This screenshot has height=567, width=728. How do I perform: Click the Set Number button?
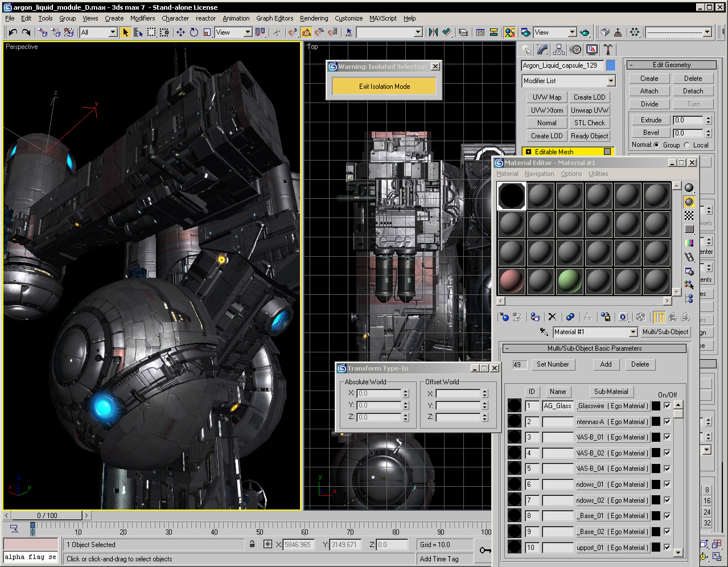tap(552, 364)
